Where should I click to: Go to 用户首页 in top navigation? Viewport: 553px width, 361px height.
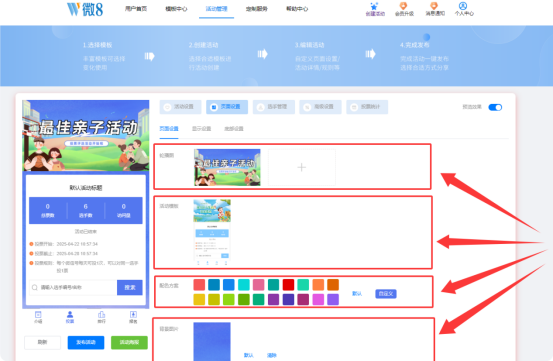tap(136, 9)
